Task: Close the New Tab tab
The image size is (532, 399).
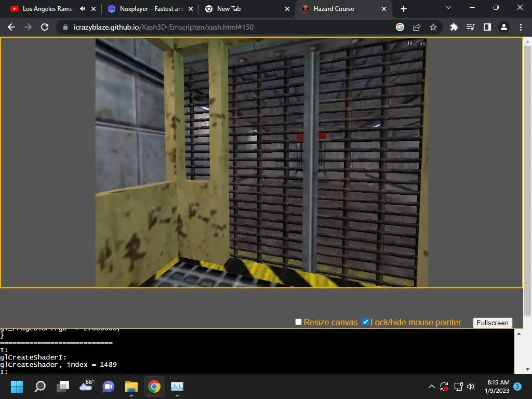Action: point(287,9)
